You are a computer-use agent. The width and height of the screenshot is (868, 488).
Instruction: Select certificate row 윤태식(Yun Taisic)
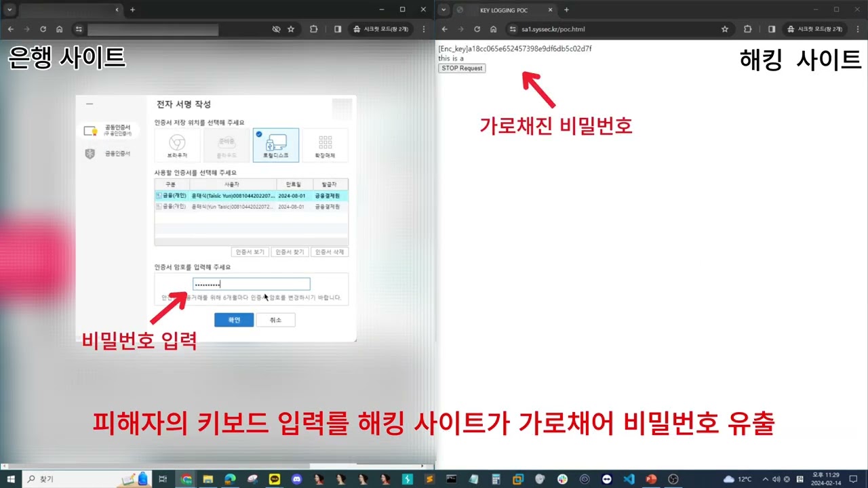(252, 207)
